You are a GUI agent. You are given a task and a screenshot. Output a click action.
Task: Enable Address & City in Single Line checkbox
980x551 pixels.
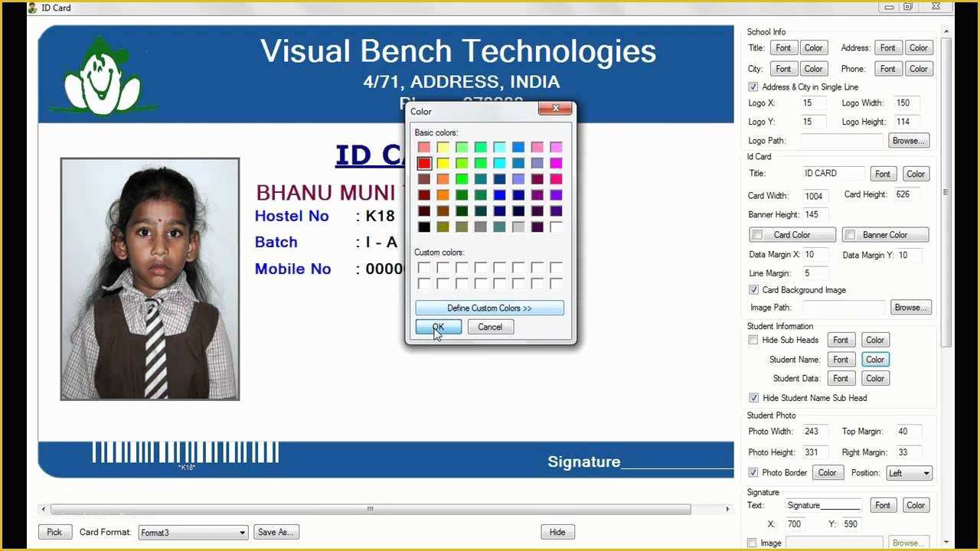pyautogui.click(x=753, y=86)
